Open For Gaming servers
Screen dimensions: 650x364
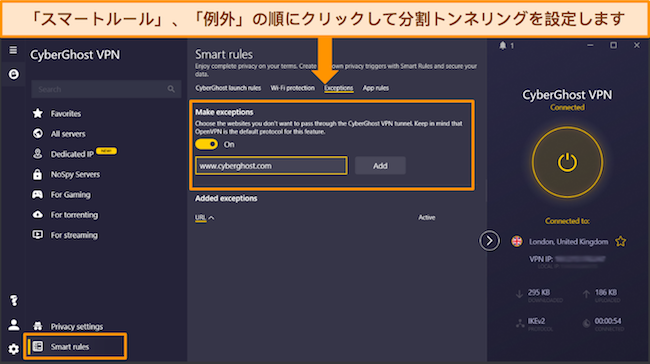point(70,195)
